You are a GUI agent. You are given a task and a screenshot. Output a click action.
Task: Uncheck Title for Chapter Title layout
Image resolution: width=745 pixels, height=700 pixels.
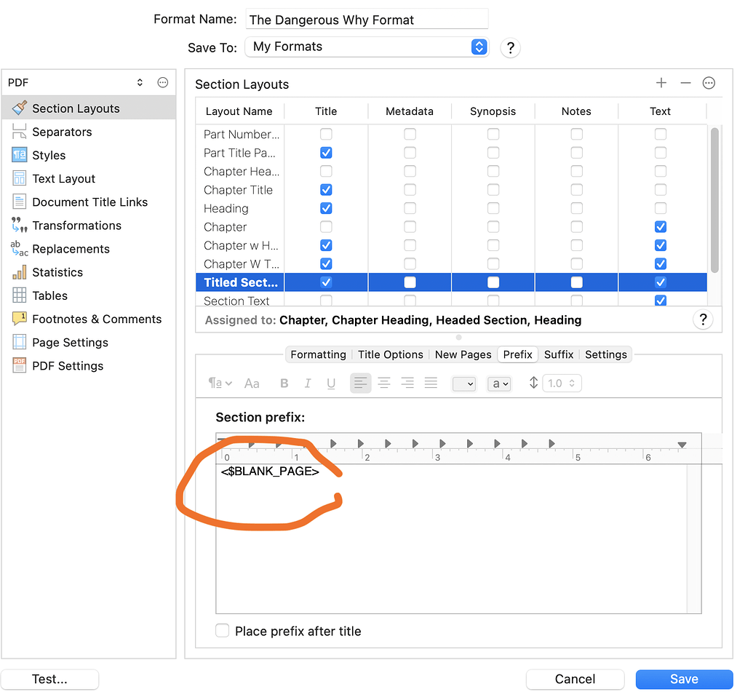(326, 190)
